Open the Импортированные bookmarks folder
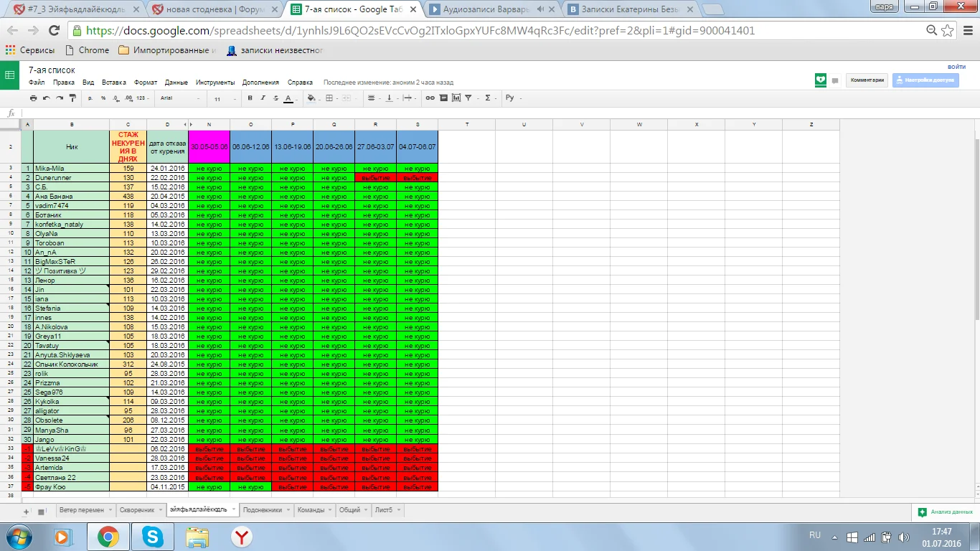 [x=167, y=50]
